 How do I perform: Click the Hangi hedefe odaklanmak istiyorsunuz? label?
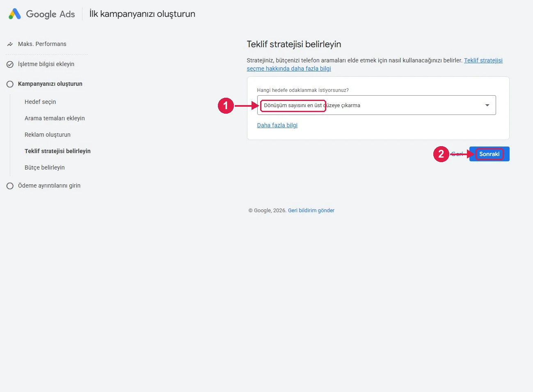(x=303, y=90)
